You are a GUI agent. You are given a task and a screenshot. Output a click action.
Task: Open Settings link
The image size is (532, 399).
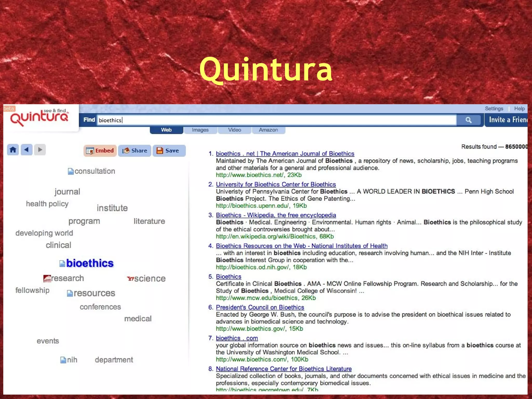point(494,109)
